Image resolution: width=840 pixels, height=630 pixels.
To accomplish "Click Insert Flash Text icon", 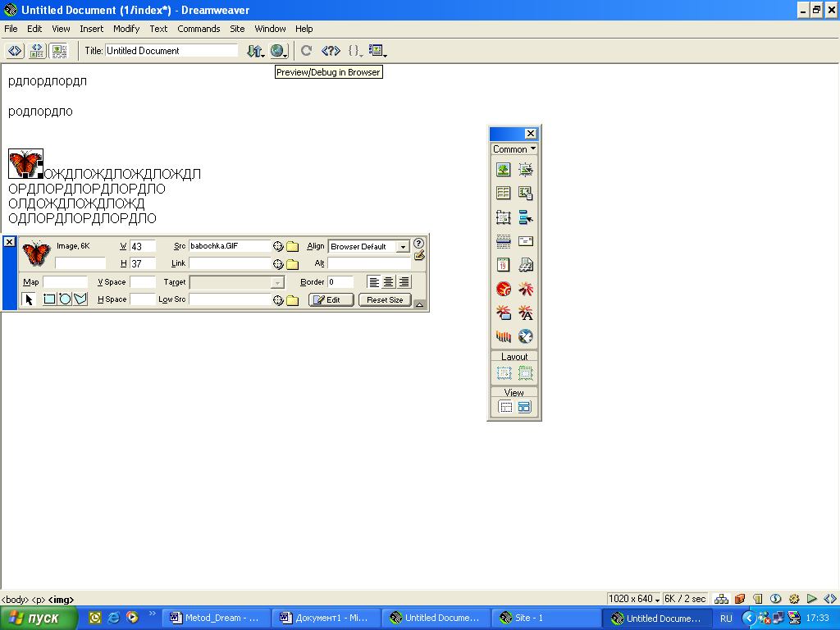I will 526,313.
